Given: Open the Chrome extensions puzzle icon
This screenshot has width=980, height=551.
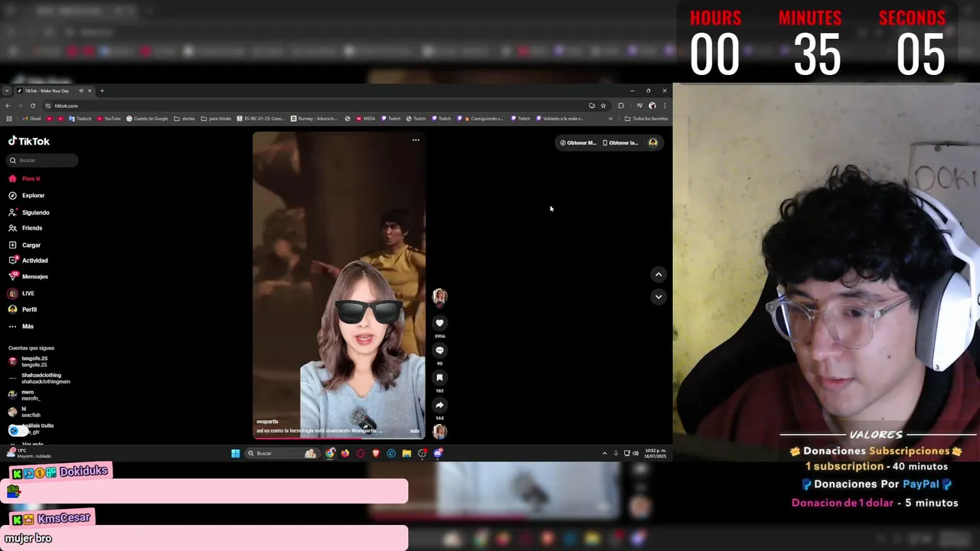Looking at the screenshot, I should point(621,106).
